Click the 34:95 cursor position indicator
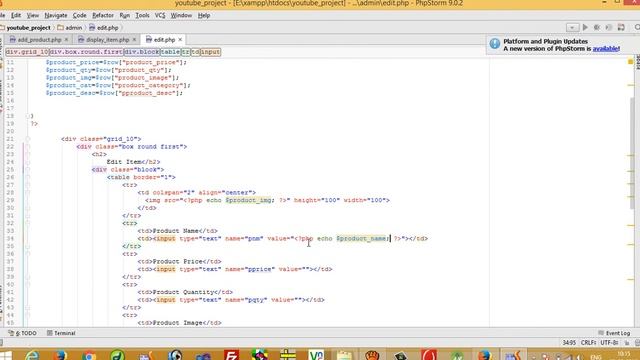Screen dimensions: 640x360 [x=569, y=343]
